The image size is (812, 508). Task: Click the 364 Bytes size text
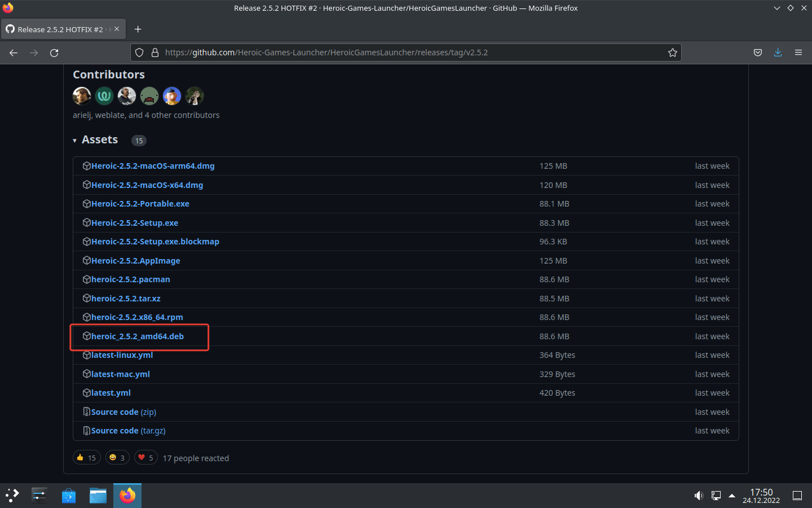tap(557, 355)
